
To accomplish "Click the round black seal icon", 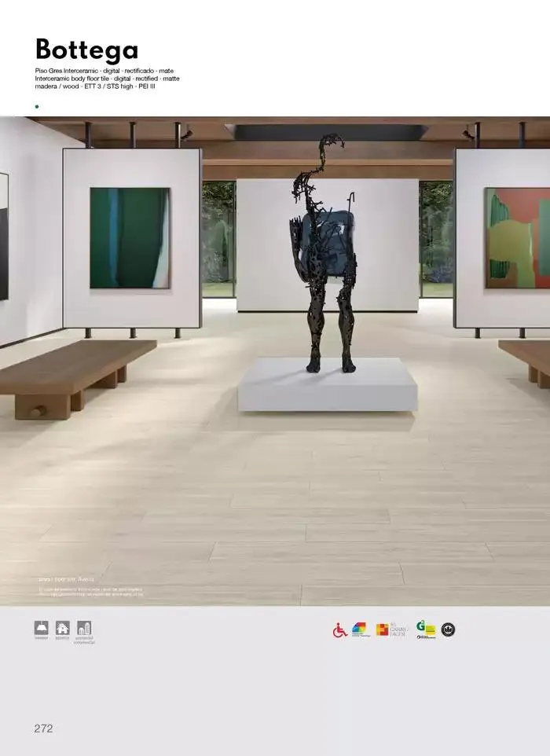I will tap(448, 629).
